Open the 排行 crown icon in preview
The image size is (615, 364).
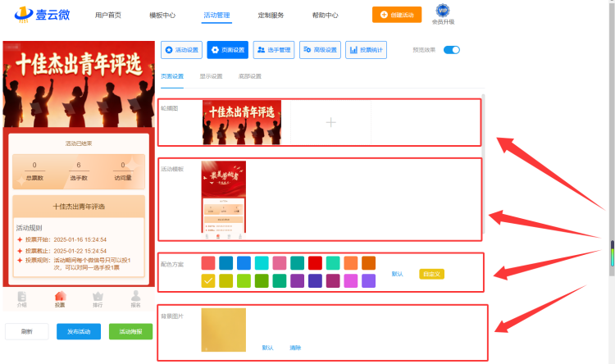coord(98,296)
